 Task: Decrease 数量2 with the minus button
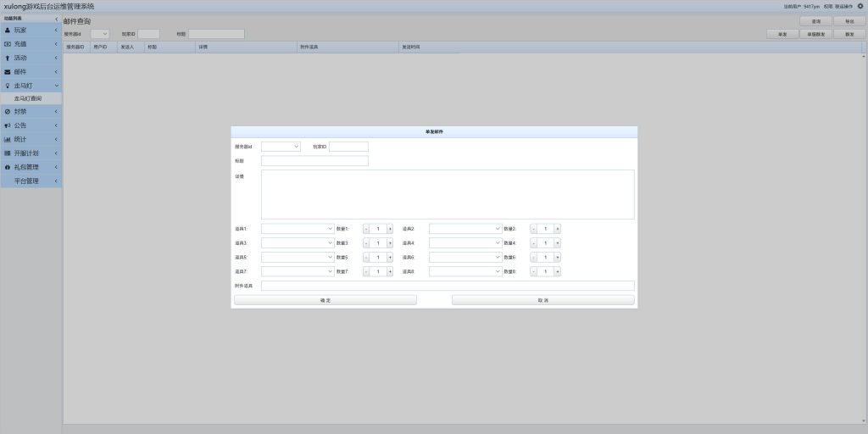(x=533, y=229)
